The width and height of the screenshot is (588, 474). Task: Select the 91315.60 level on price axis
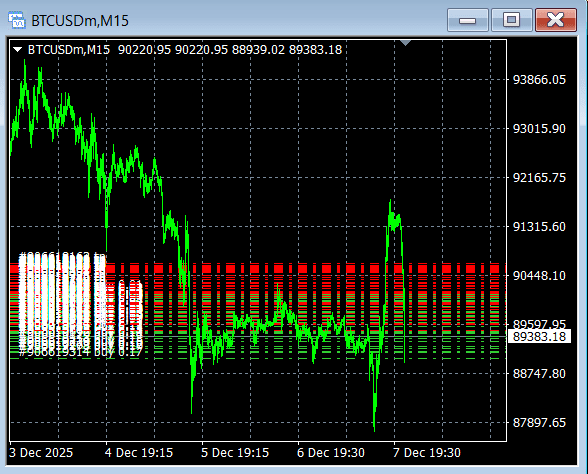[539, 226]
